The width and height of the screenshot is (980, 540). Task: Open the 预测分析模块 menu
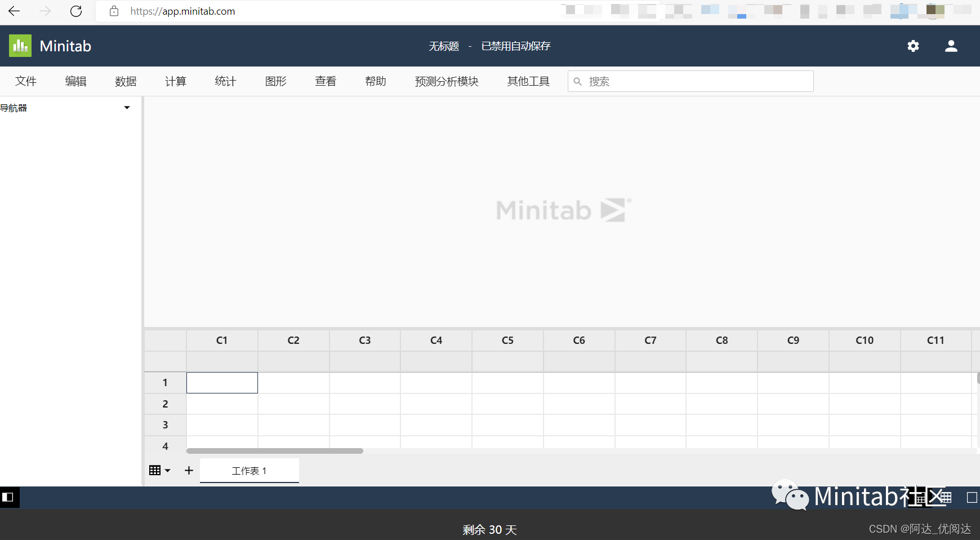pyautogui.click(x=446, y=81)
